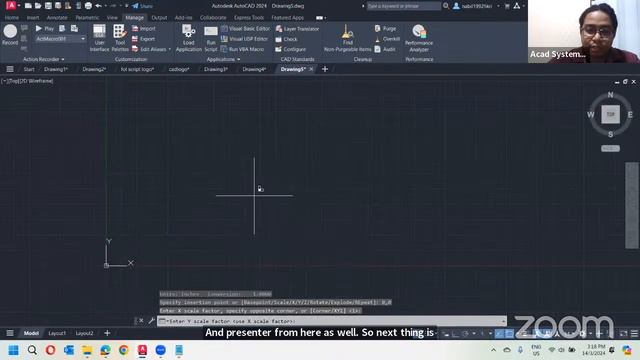The image size is (640, 360).
Task: Open the file tabs hamburger menu
Action: pos(10,69)
